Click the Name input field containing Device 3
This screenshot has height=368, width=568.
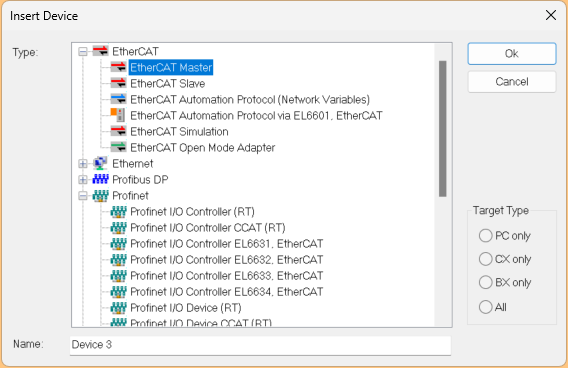pyautogui.click(x=260, y=345)
